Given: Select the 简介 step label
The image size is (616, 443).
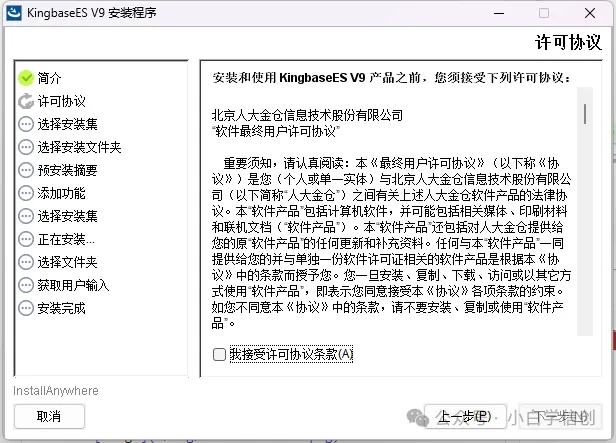Looking at the screenshot, I should 50,78.
